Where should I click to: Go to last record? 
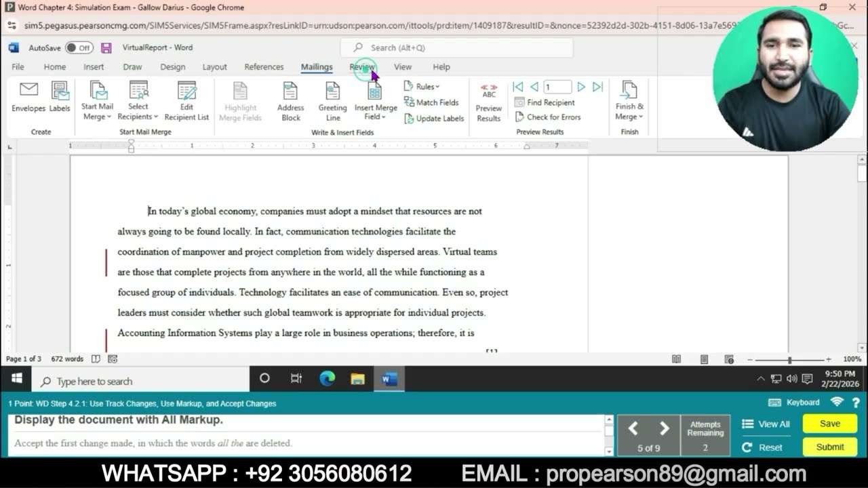597,87
